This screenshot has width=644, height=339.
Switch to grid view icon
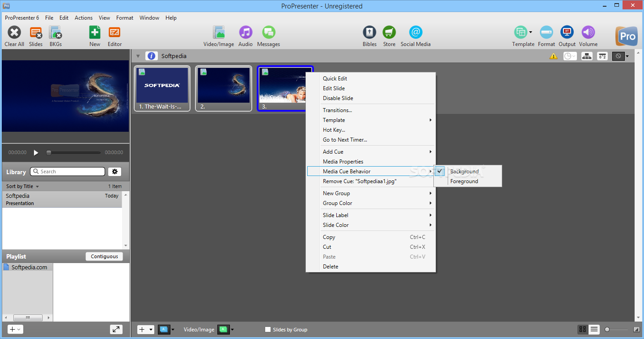(582, 330)
